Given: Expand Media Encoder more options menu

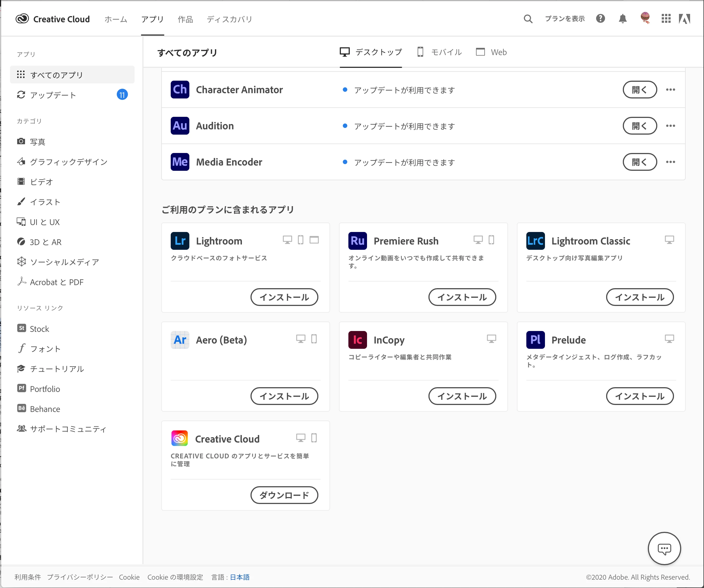Looking at the screenshot, I should (x=670, y=162).
